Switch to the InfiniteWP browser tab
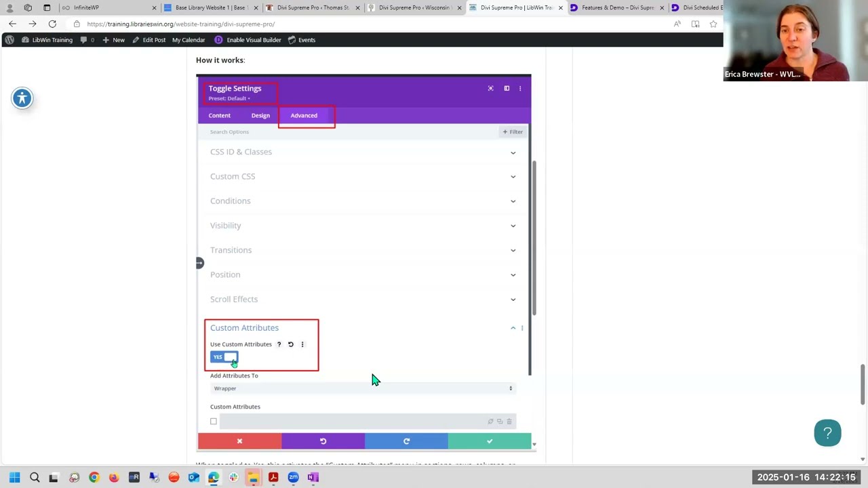 (x=106, y=7)
